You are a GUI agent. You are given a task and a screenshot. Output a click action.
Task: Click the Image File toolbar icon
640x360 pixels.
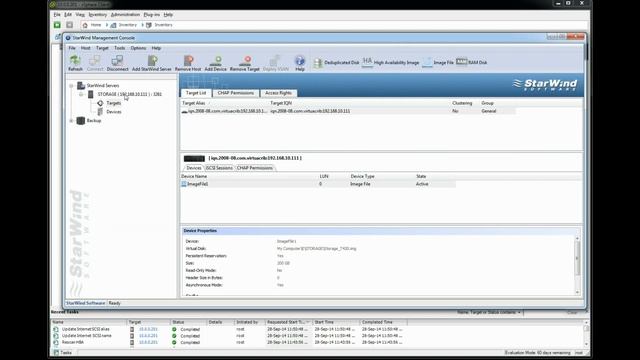427,62
